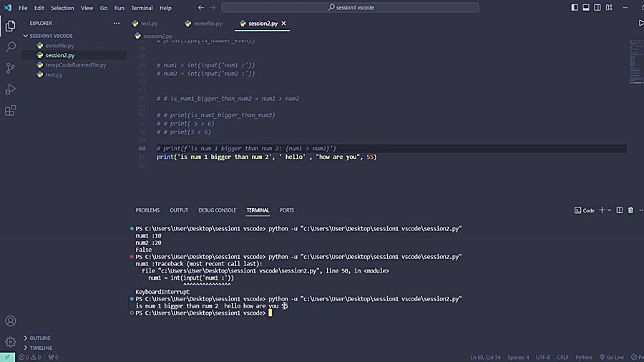Switch to the OUTPUT panel tab
644x362 pixels.
point(179,210)
